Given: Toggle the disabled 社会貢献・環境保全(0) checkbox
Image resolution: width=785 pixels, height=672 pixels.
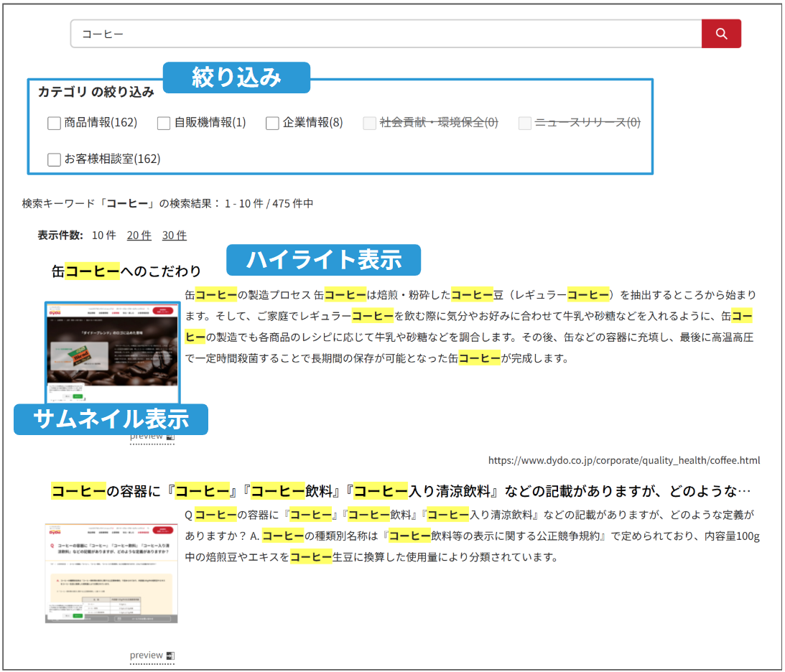Looking at the screenshot, I should coord(369,123).
